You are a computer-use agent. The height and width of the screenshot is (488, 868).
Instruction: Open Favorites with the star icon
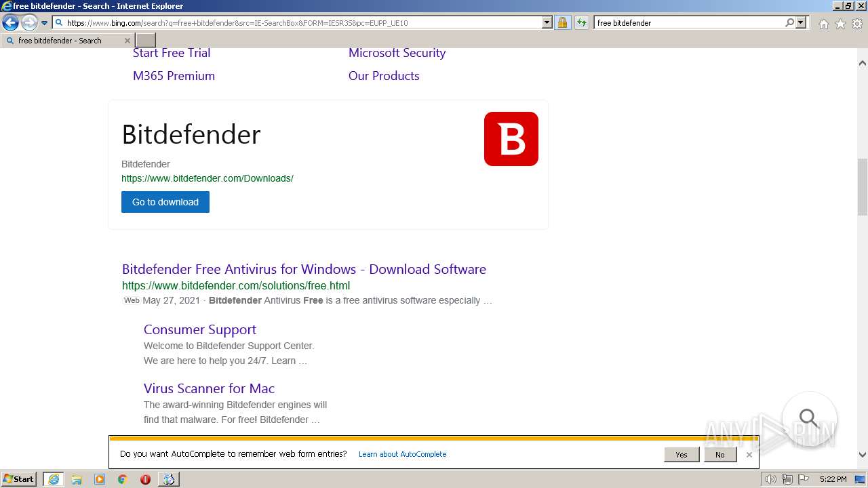[840, 24]
